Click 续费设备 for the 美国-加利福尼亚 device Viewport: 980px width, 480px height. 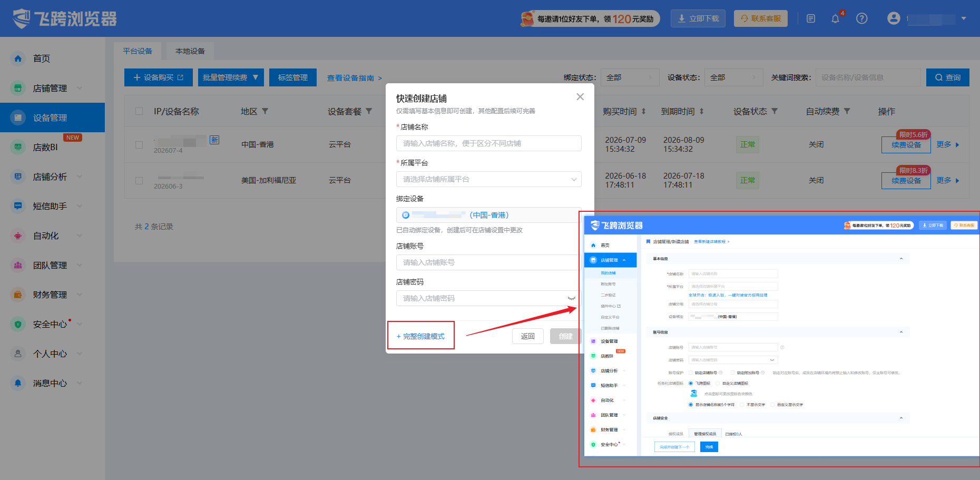906,181
